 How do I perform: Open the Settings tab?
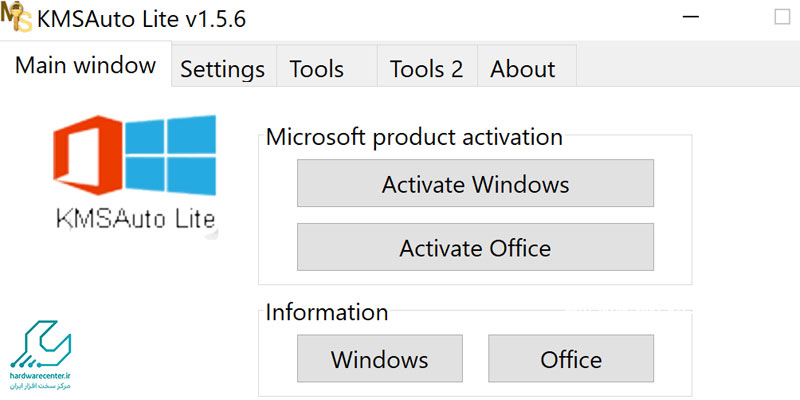point(222,69)
